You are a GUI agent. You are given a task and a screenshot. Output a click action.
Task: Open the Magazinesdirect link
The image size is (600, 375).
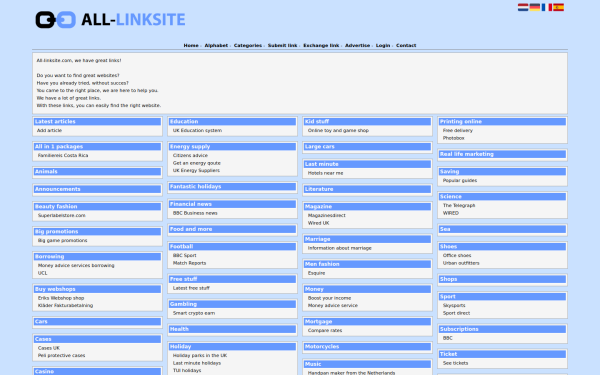click(x=327, y=215)
